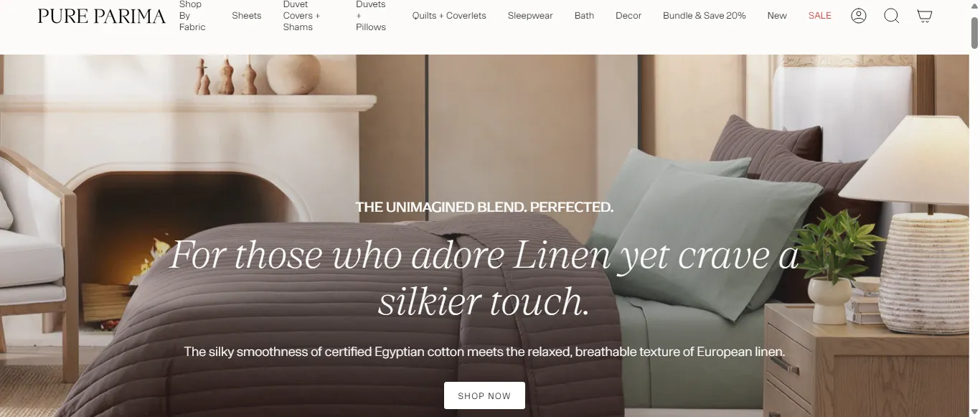Select Sleepwear in navigation
The height and width of the screenshot is (417, 980).
point(530,16)
